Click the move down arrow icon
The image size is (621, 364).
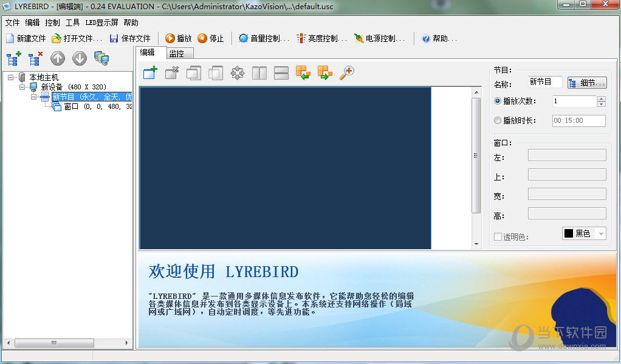point(80,58)
